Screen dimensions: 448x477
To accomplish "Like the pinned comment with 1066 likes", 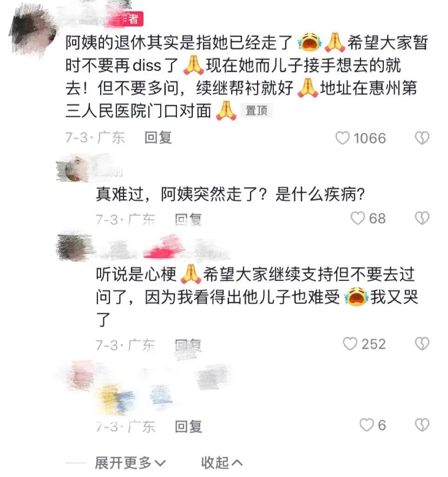I will tap(342, 138).
